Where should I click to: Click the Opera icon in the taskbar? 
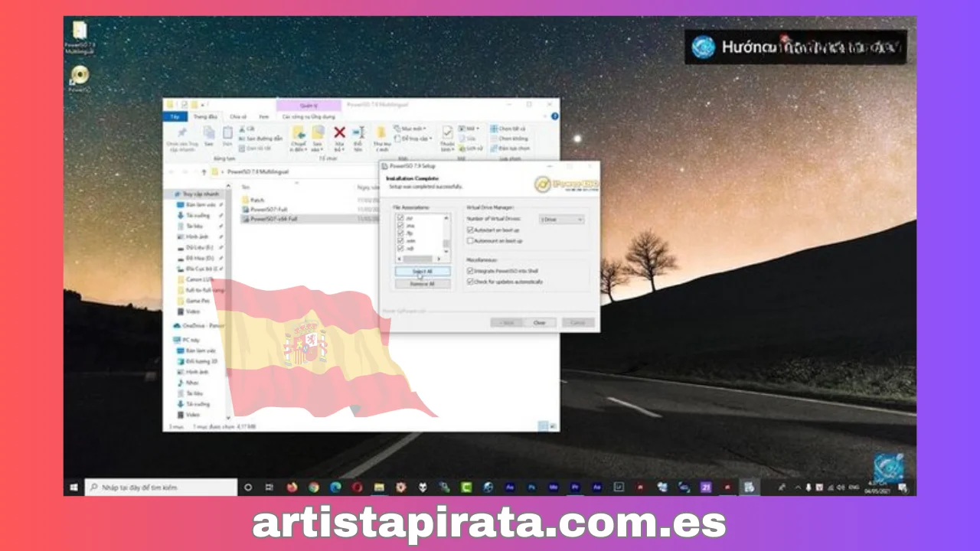[358, 487]
